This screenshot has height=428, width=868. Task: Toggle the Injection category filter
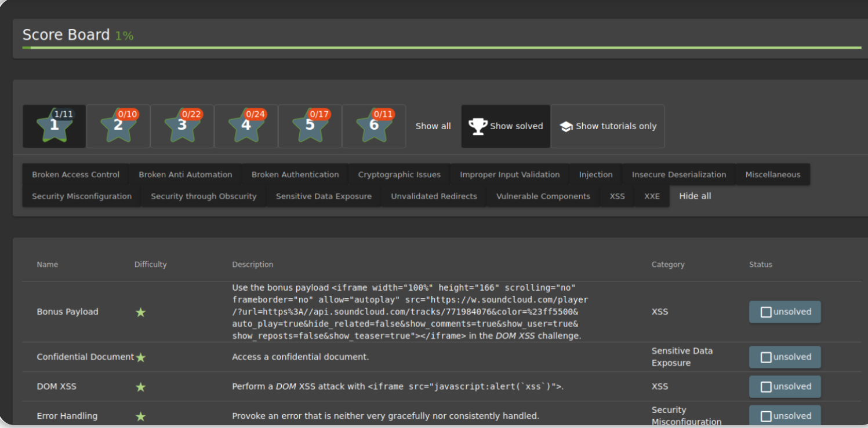click(595, 174)
